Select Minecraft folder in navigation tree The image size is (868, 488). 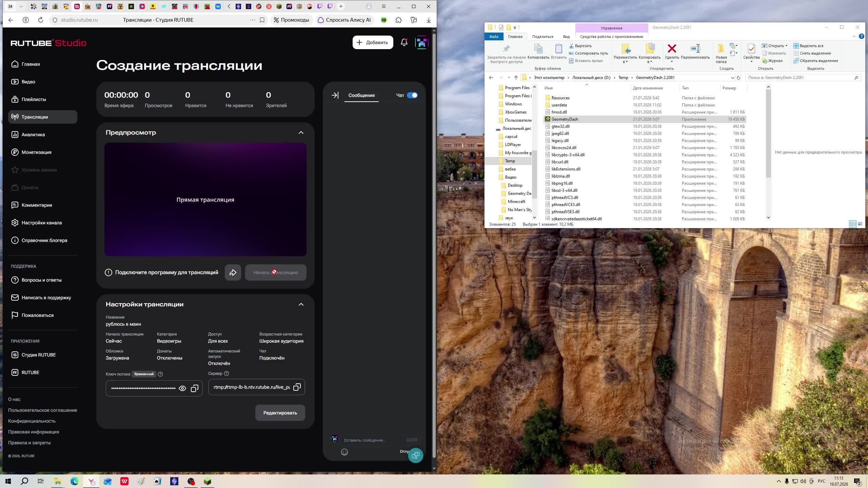tap(516, 202)
